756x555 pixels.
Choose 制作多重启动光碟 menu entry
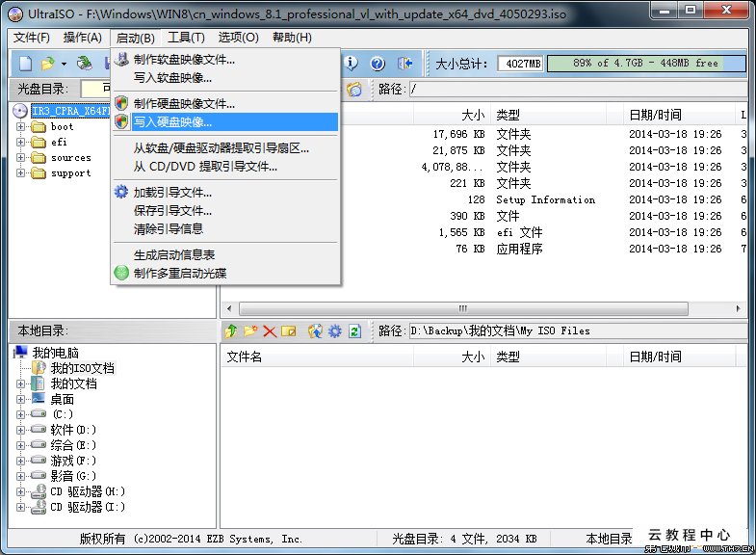coord(225,273)
